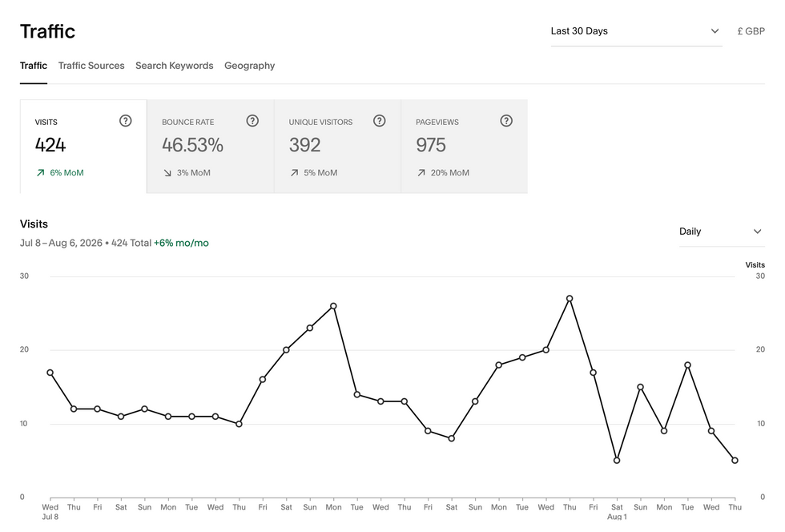
Task: Open the Unique Visitors help icon
Action: click(380, 121)
